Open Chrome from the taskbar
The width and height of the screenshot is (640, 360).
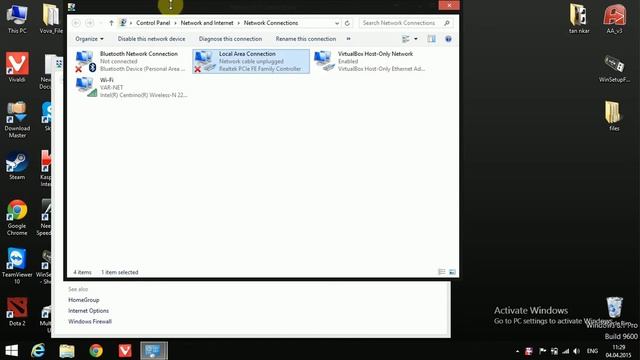point(96,351)
